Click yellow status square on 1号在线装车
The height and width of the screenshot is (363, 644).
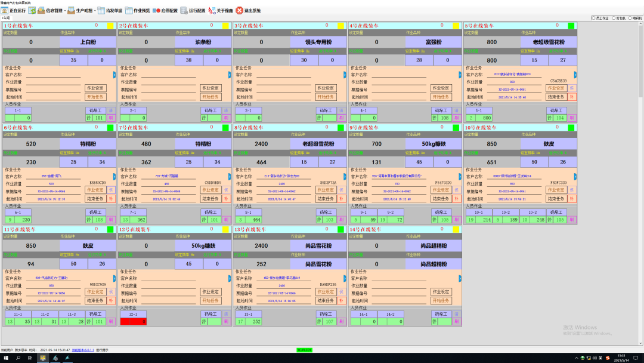(110, 26)
